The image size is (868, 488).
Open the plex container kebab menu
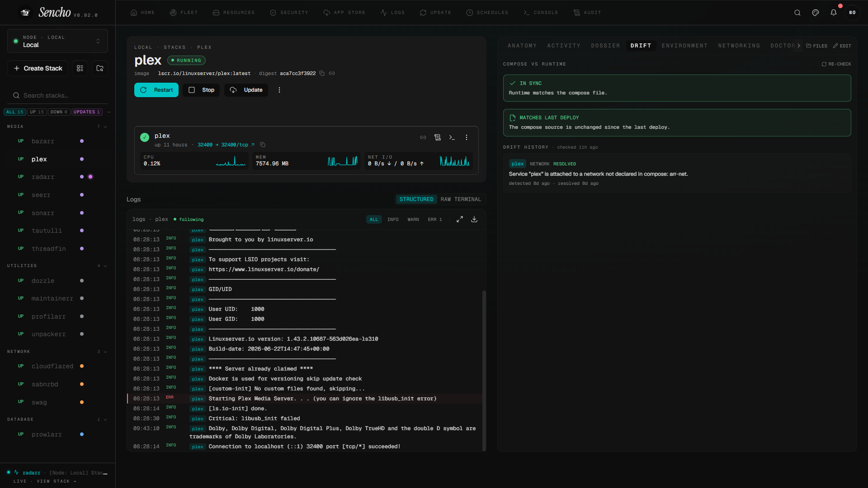(x=467, y=137)
